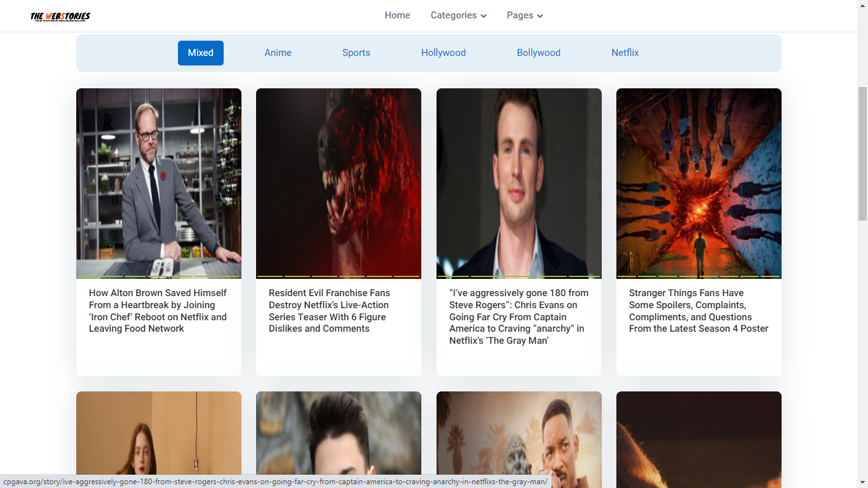868x488 pixels.
Task: Switch to the Hollywood filter
Action: click(x=444, y=53)
